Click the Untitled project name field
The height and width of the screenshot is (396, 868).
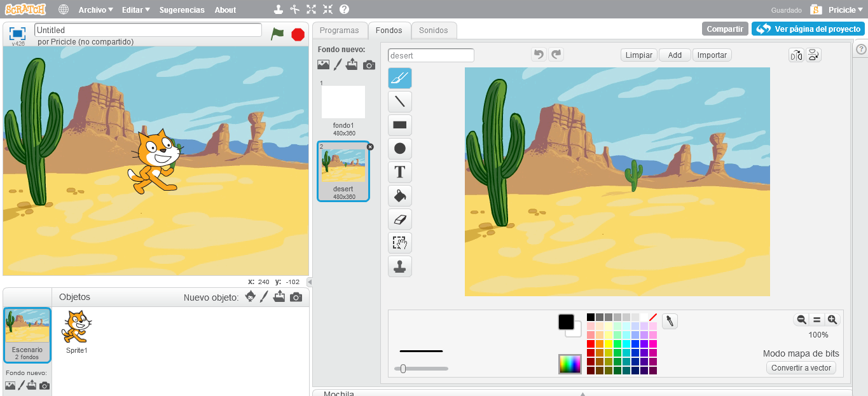[x=148, y=30]
